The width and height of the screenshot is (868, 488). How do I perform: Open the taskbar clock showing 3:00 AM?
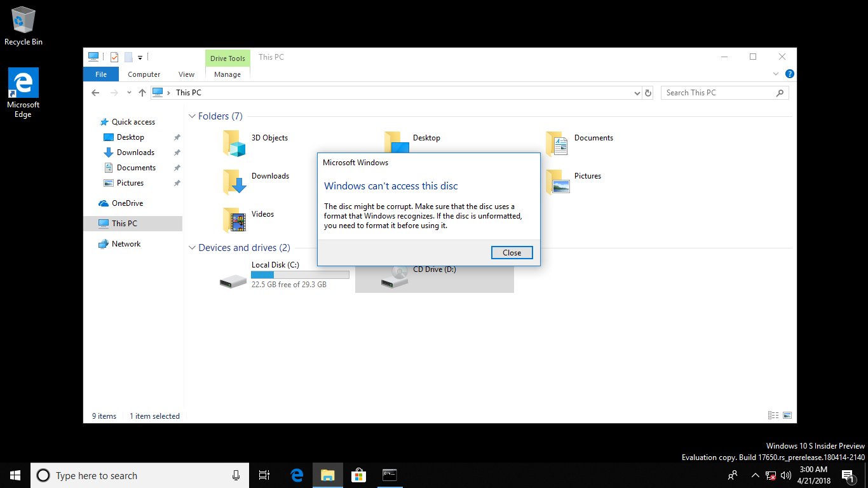pos(813,475)
